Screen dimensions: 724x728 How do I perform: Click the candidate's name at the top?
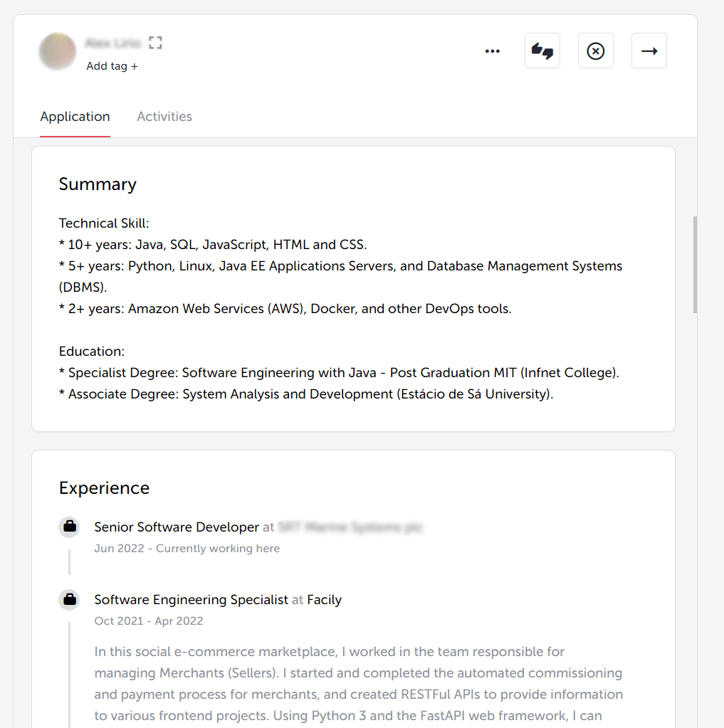click(x=113, y=42)
